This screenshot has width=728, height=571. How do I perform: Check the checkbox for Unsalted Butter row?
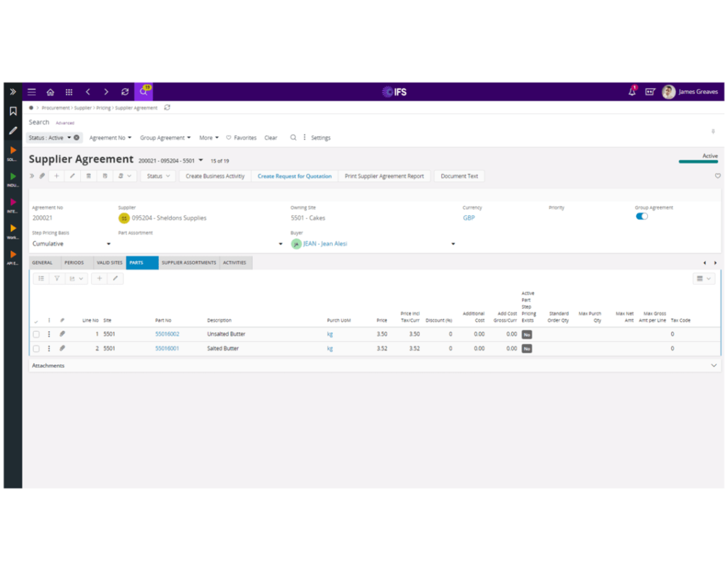36,334
